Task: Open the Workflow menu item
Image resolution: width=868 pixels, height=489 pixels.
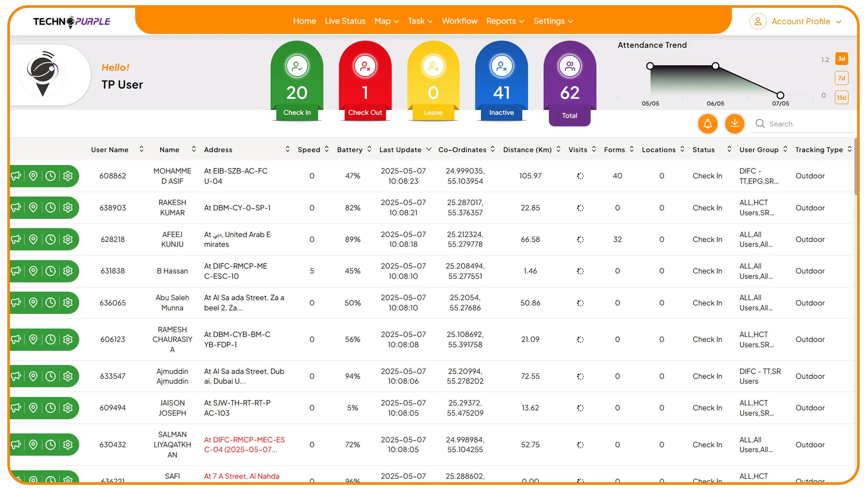Action: pos(459,21)
